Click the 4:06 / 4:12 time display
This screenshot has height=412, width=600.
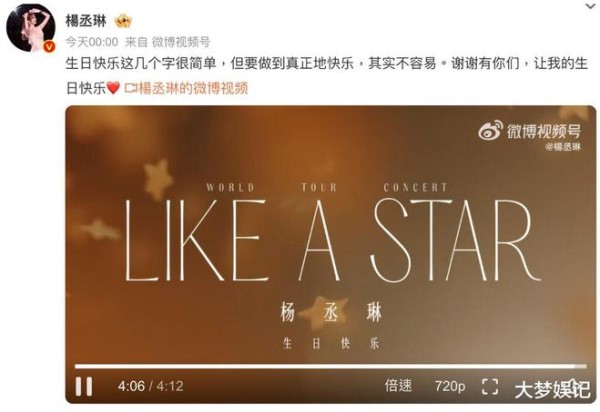[x=150, y=386]
